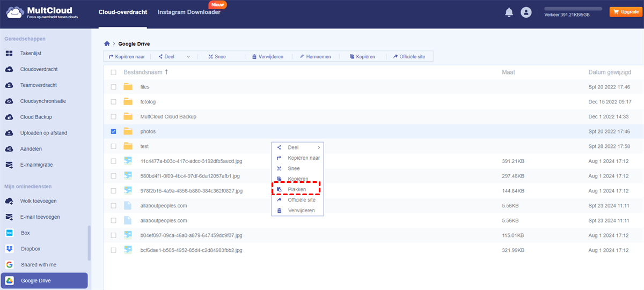
Task: Open the photos folder name
Action: click(148, 131)
